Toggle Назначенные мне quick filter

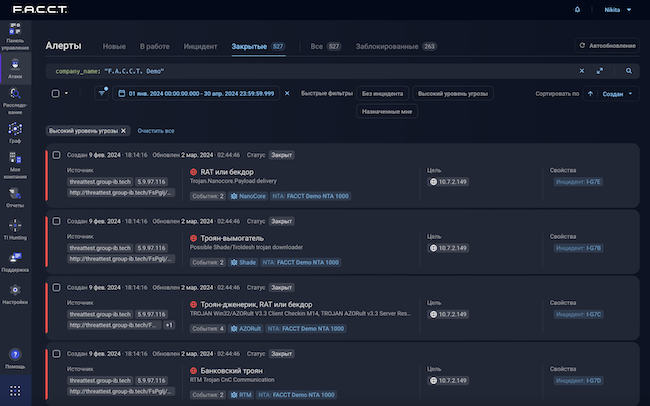387,112
